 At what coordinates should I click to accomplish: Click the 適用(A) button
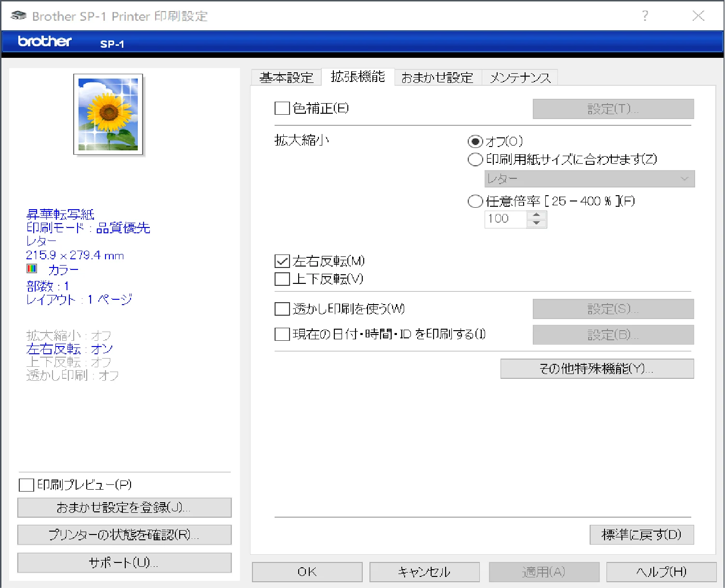coord(544,572)
